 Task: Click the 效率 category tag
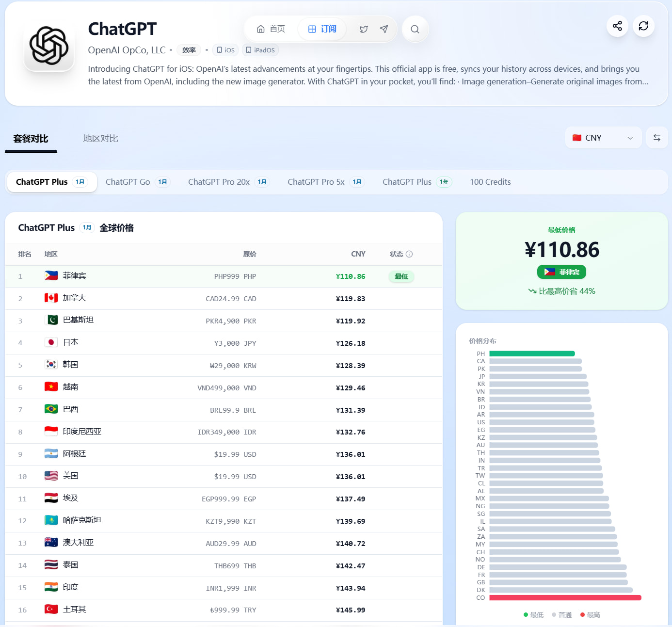coord(189,50)
